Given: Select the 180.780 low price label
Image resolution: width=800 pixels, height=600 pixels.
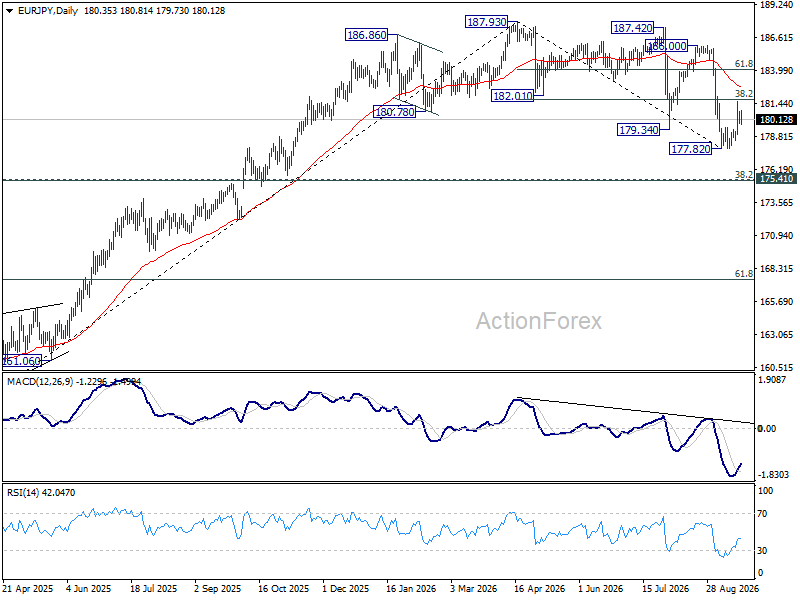Looking at the screenshot, I should point(394,112).
